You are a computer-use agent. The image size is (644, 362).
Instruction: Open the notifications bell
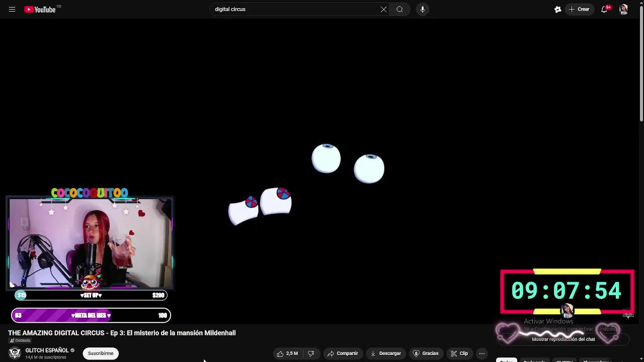pos(604,9)
